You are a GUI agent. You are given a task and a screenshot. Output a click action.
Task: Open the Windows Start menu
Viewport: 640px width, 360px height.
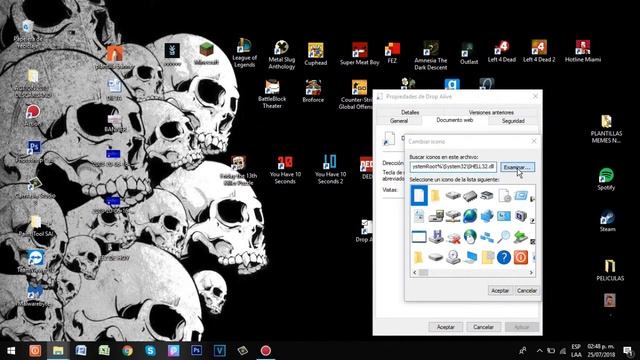click(11, 351)
